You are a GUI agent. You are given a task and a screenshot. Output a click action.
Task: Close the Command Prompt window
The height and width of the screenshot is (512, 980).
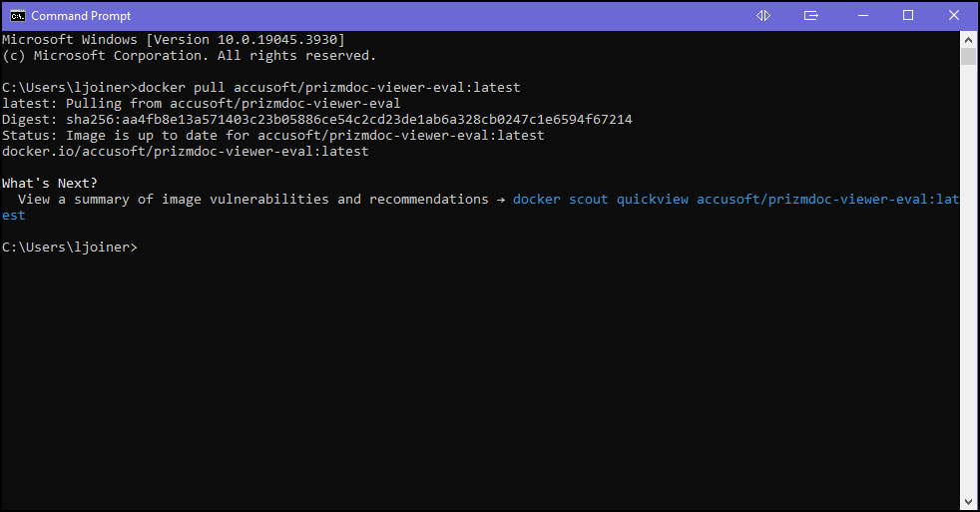click(x=955, y=16)
